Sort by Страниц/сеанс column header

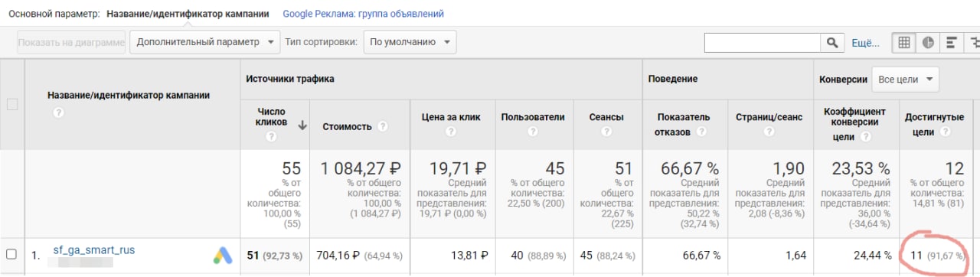(x=769, y=117)
